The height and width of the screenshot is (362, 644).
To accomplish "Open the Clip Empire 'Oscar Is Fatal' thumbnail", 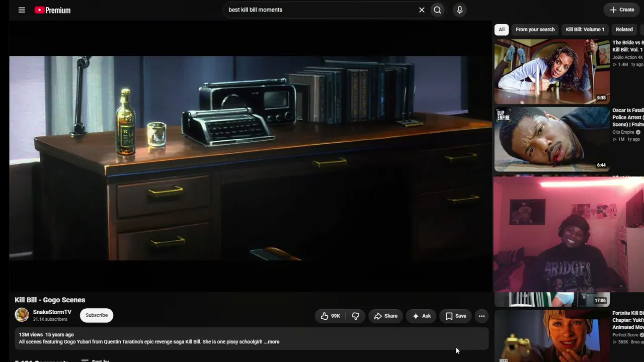I will coord(552,139).
